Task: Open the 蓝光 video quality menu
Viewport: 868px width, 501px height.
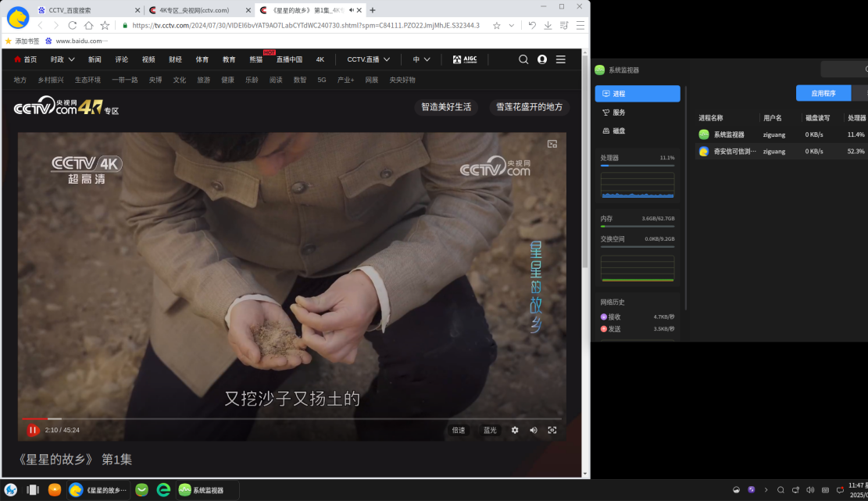Action: (490, 430)
